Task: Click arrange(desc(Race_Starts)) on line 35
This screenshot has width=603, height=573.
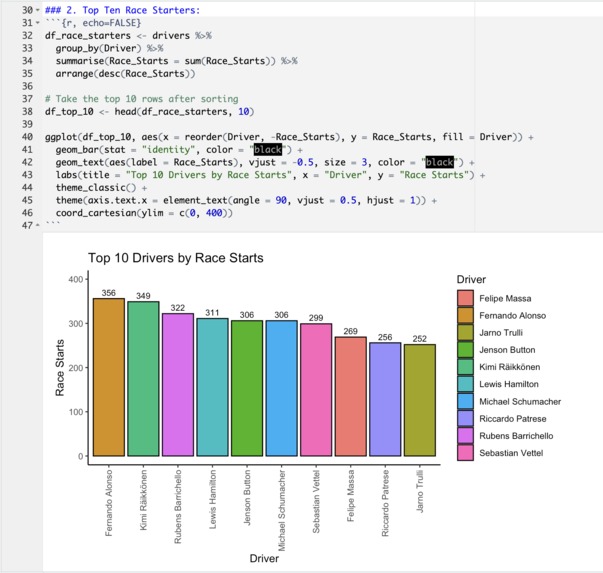Action: pyautogui.click(x=125, y=73)
